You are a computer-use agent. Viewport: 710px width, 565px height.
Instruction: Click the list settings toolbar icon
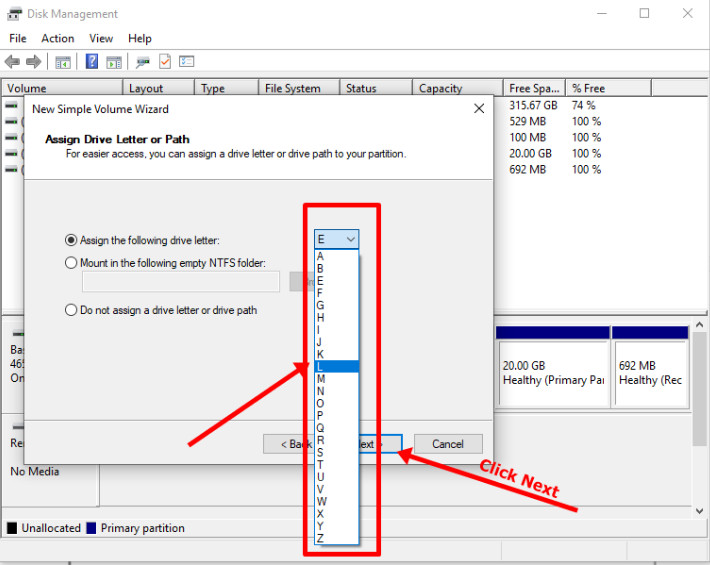click(186, 61)
